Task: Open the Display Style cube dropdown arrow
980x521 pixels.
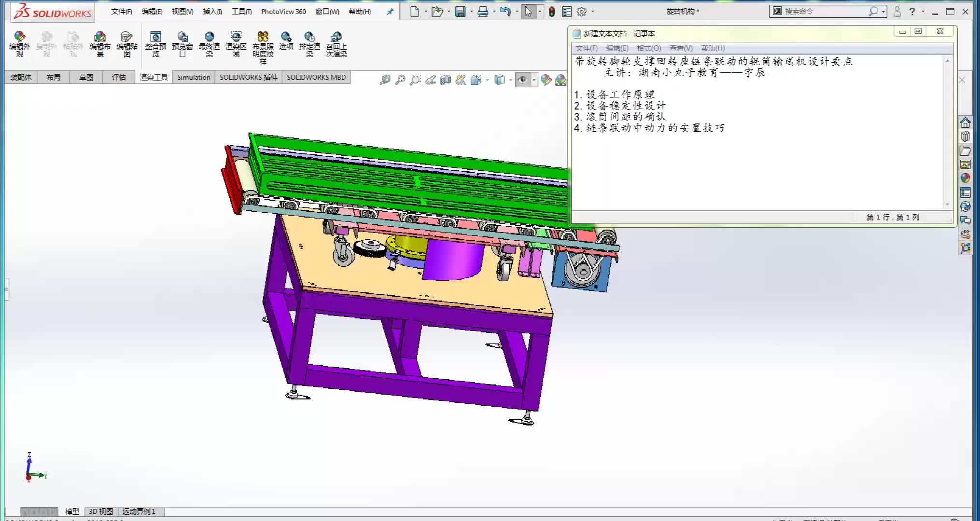Action: coord(510,80)
